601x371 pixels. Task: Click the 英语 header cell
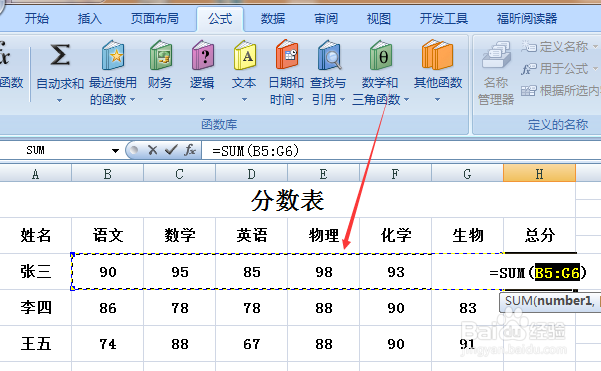[252, 235]
